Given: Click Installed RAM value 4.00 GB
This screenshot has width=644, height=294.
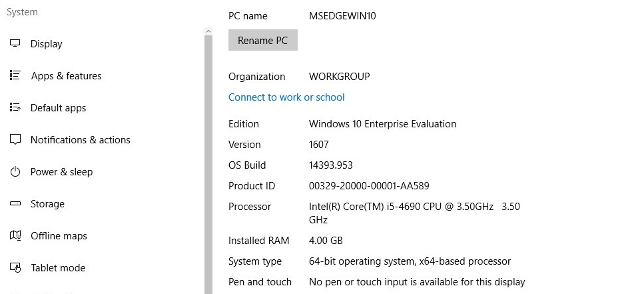Looking at the screenshot, I should [x=326, y=241].
